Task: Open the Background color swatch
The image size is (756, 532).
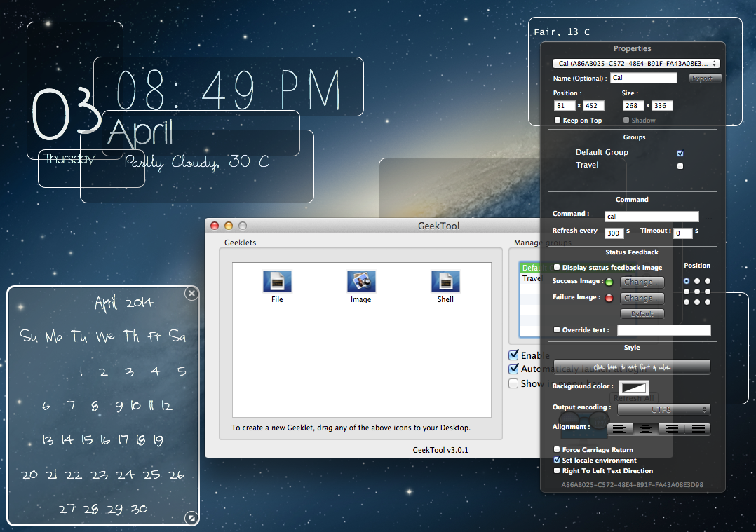Action: coord(633,388)
